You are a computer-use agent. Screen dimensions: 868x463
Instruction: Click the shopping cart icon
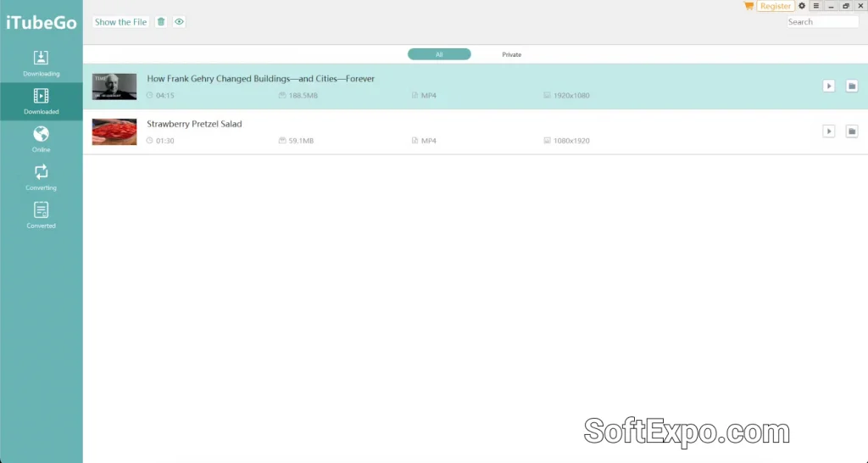[x=748, y=6]
